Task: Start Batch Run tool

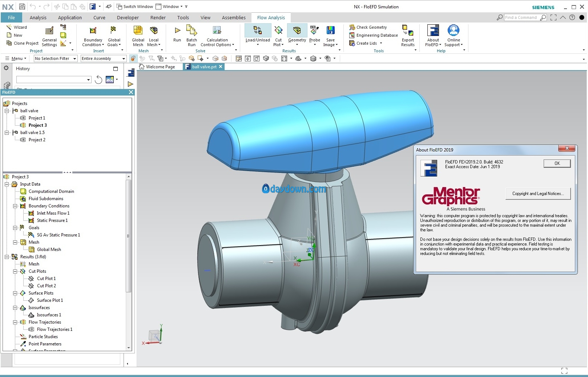Action: pyautogui.click(x=192, y=36)
